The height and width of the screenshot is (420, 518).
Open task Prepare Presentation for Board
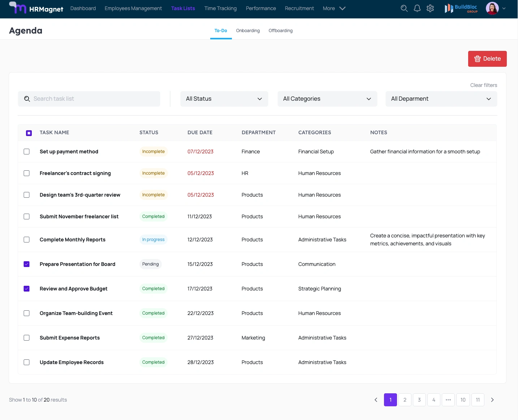pyautogui.click(x=78, y=264)
